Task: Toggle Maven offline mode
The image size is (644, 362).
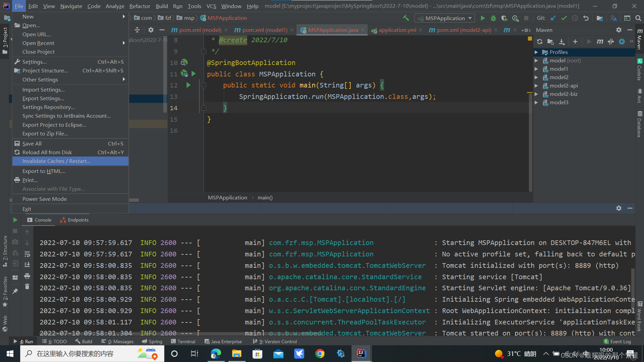Action: (x=611, y=42)
